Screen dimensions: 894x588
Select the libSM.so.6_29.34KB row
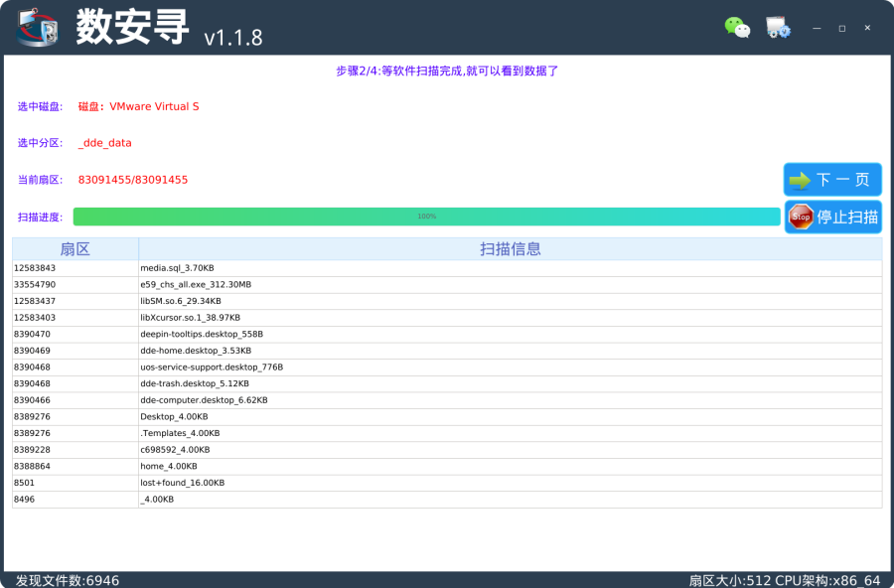181,301
